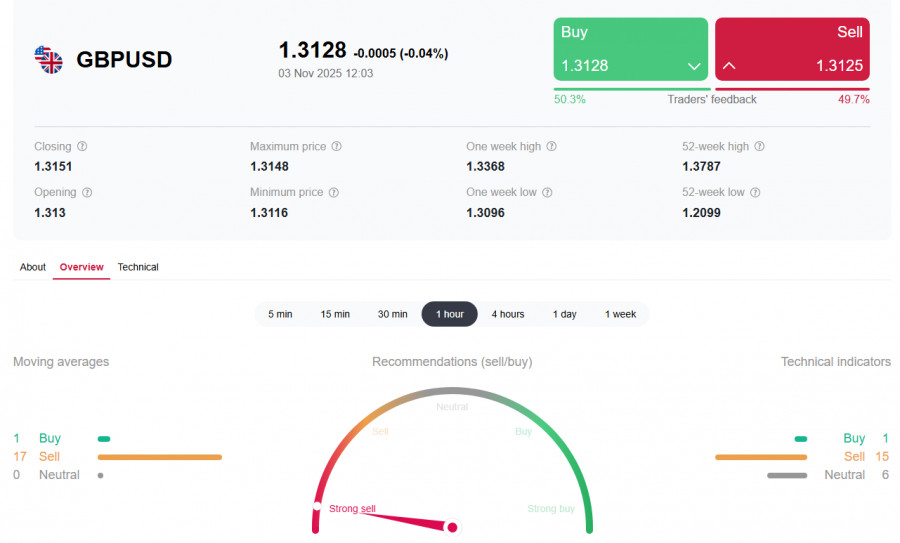
Task: Click the info icon beside Minimum price
Action: (334, 192)
